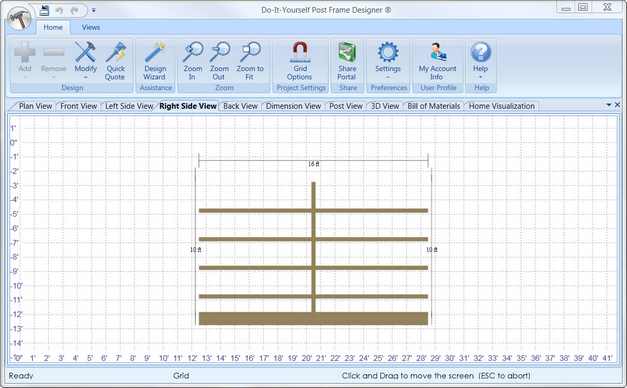Click the Zoom Out magnifier
Screen dimensions: 627x388
[219, 60]
